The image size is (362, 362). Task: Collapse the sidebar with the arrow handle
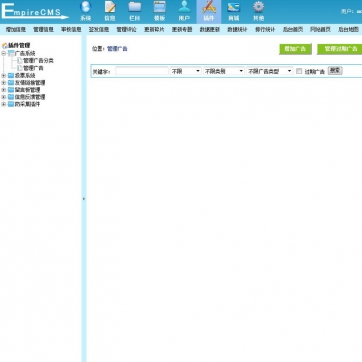84,199
